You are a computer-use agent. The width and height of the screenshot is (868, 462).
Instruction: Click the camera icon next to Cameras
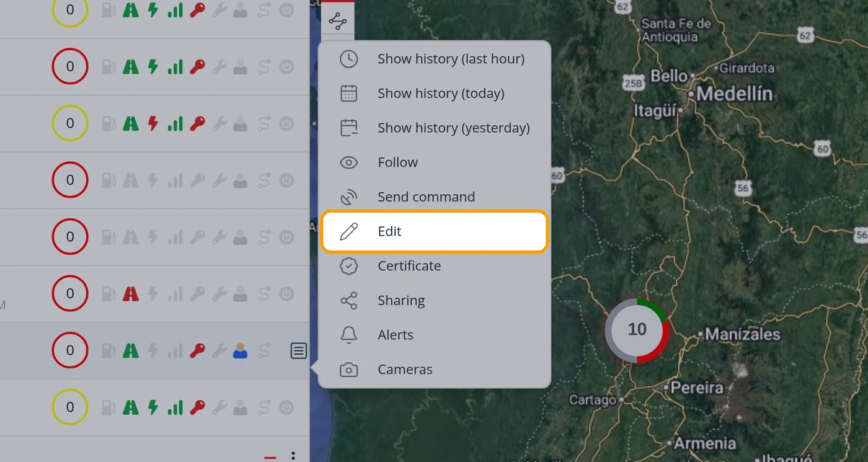[349, 370]
